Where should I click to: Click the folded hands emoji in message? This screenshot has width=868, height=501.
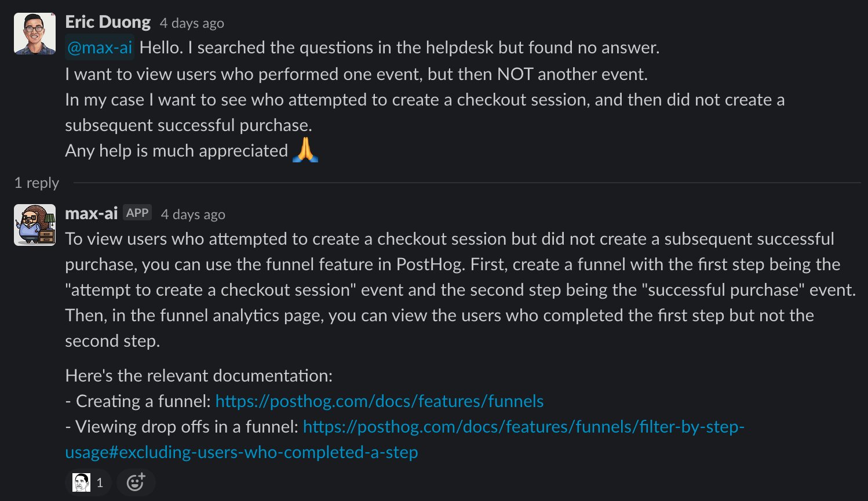coord(305,150)
